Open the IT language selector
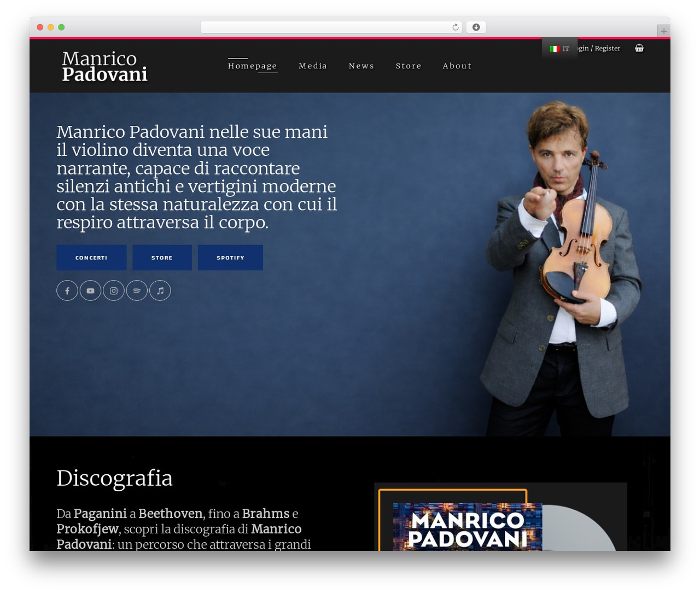 pos(559,49)
